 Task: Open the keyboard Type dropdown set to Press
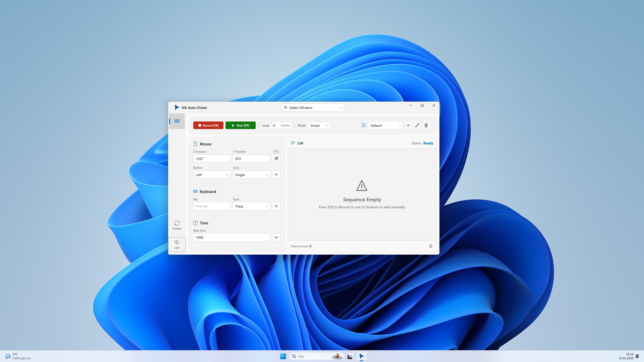click(x=251, y=206)
